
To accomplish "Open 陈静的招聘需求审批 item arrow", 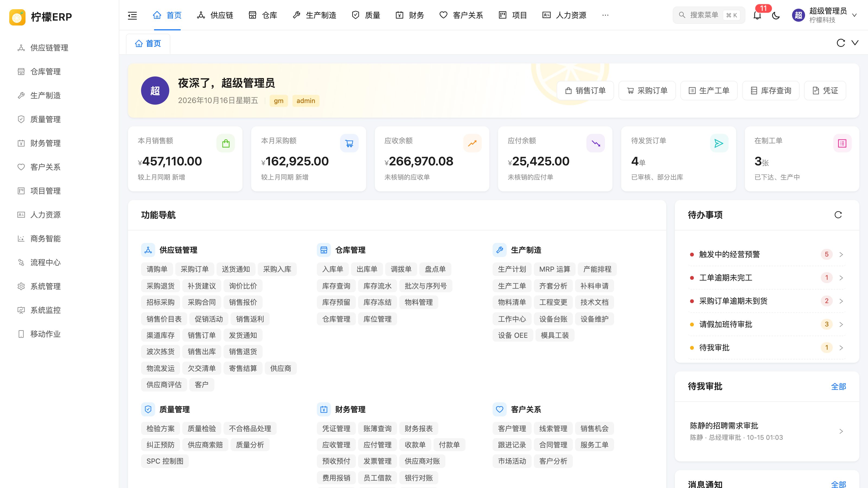I will tap(841, 431).
